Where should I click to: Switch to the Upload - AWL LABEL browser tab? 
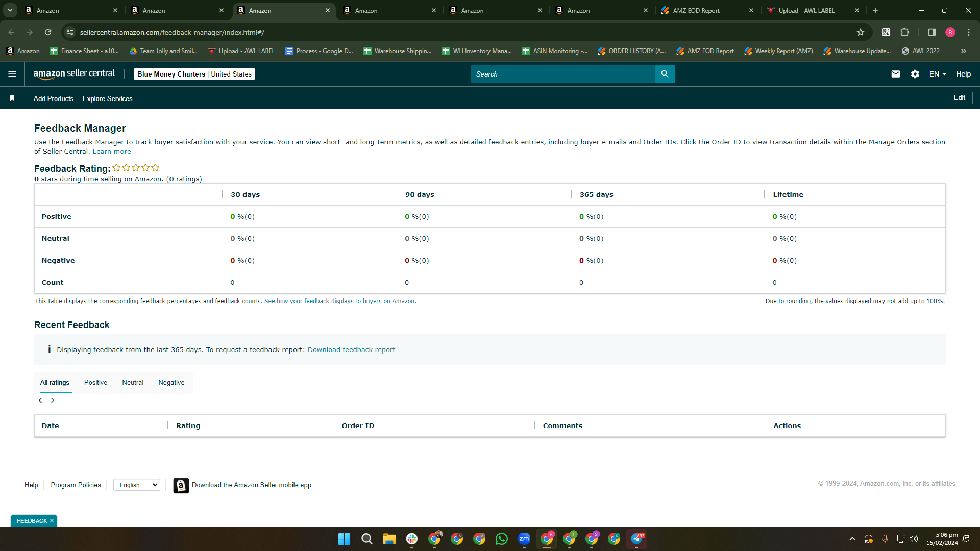pyautogui.click(x=813, y=10)
